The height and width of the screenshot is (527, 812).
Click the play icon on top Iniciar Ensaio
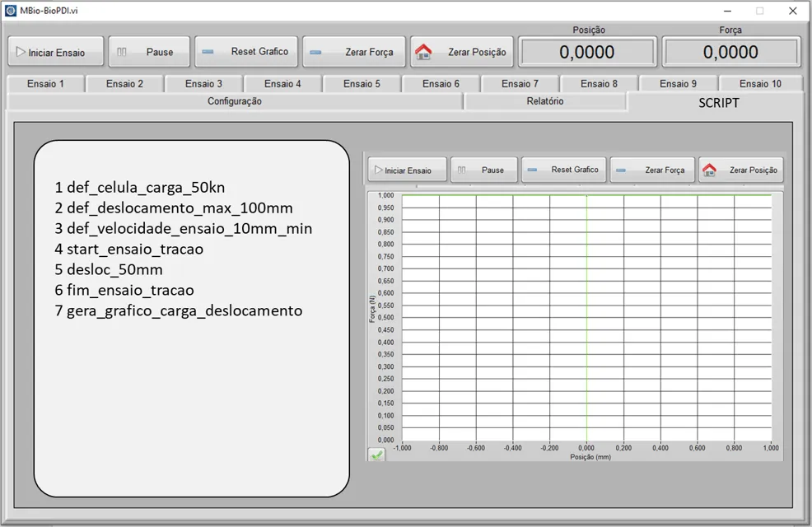click(x=21, y=52)
